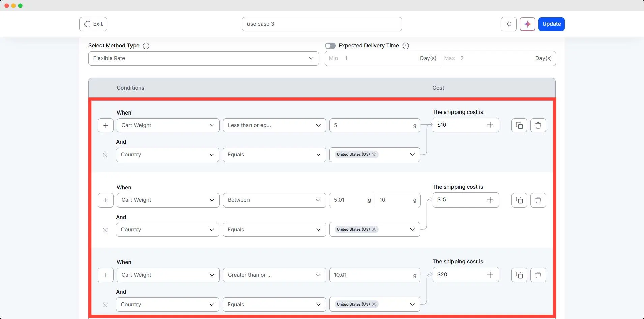Enable the Expected Delivery Time toggle
This screenshot has height=319, width=644.
[330, 46]
